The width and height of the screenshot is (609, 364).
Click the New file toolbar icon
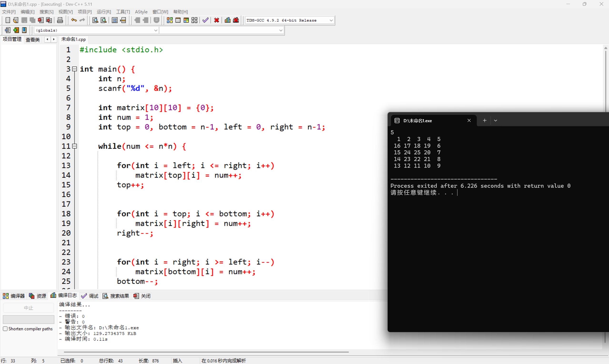point(8,20)
